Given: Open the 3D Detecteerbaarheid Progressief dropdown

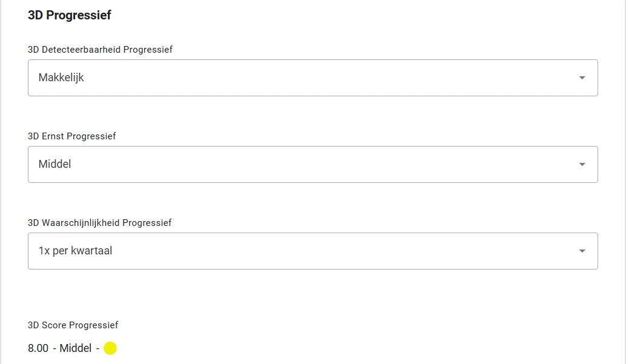Looking at the screenshot, I should point(313,78).
